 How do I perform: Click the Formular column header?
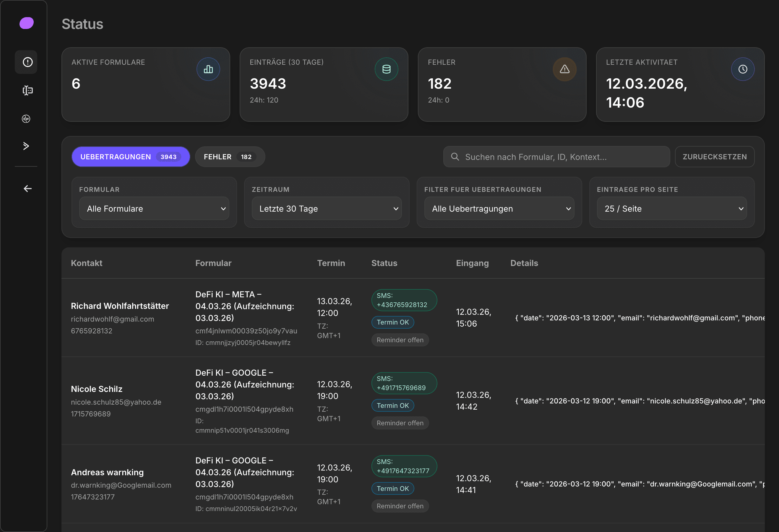click(213, 263)
